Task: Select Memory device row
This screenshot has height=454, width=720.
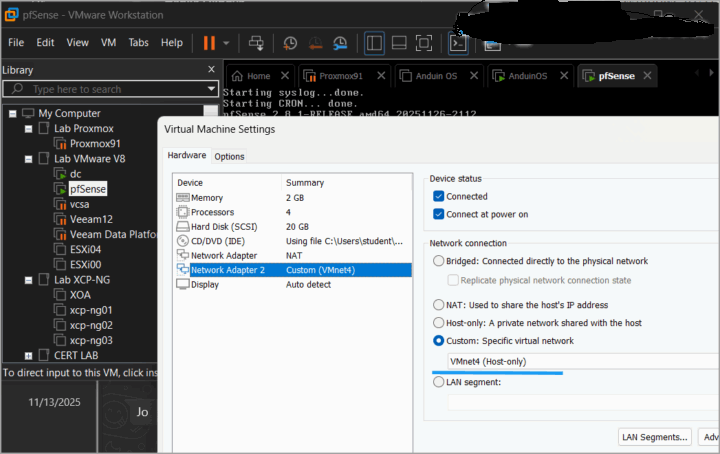Action: [x=292, y=198]
